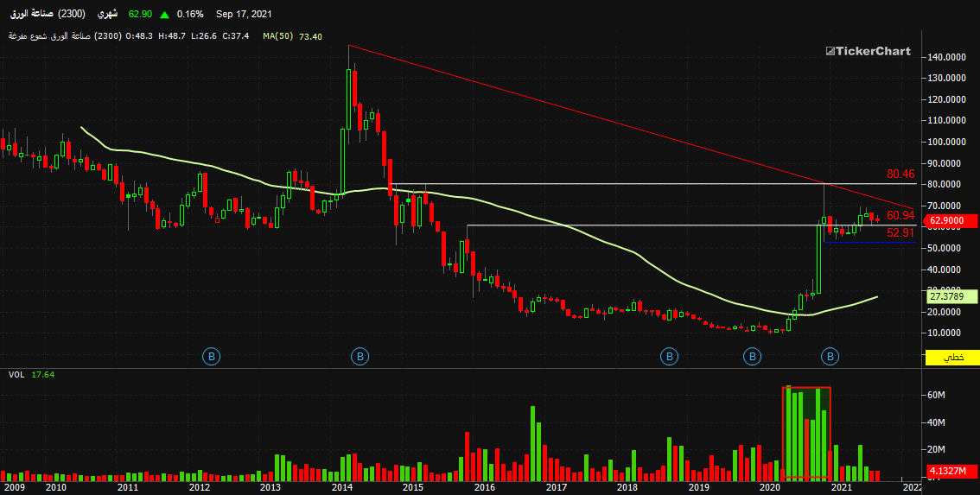Click the 80.46 resistance level label

(x=900, y=175)
